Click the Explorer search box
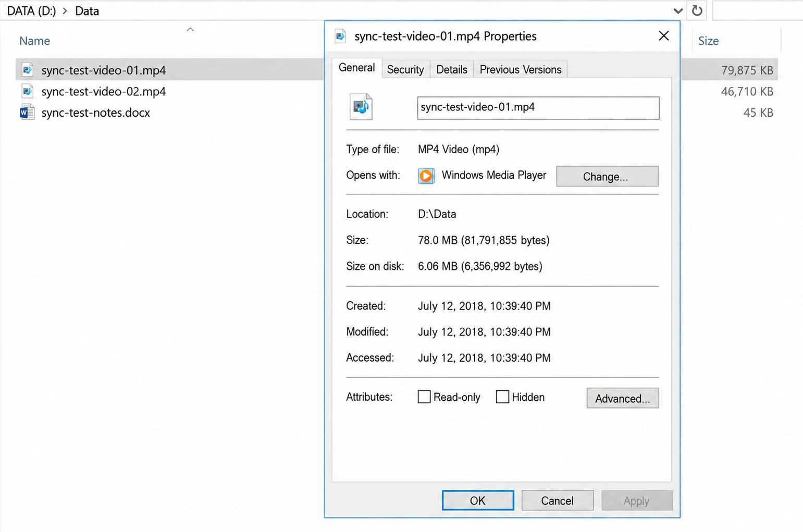 [x=758, y=10]
